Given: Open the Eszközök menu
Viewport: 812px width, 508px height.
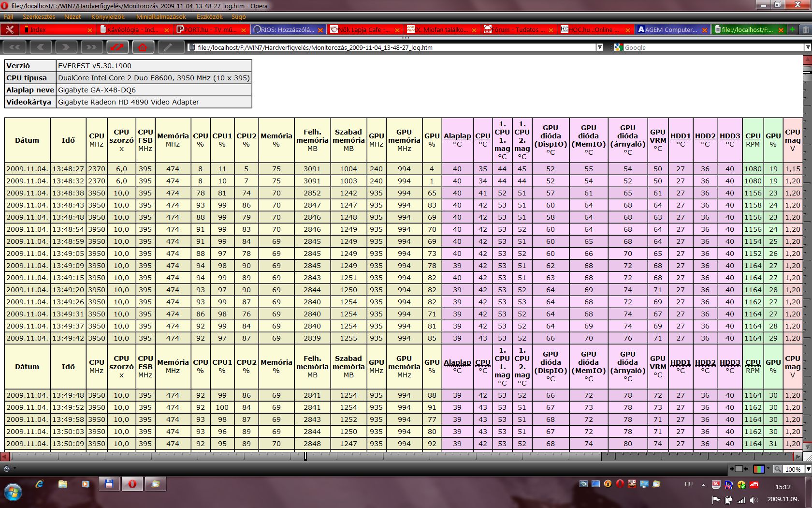Looking at the screenshot, I should (x=209, y=16).
